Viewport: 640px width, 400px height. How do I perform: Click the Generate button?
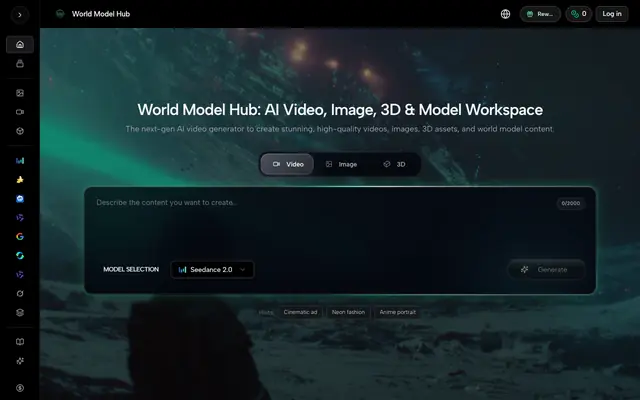pyautogui.click(x=546, y=269)
